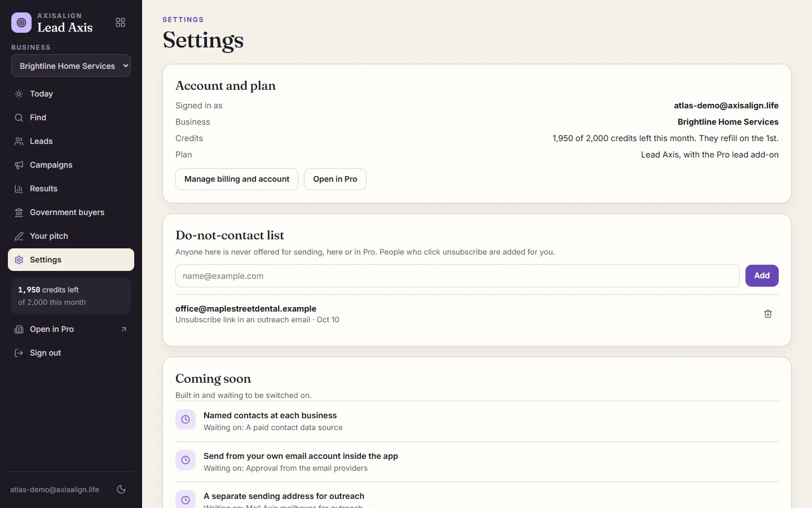Image resolution: width=812 pixels, height=508 pixels.
Task: Click the atlas-demo@axisalign.life text in the sidebar footer
Action: pos(55,489)
